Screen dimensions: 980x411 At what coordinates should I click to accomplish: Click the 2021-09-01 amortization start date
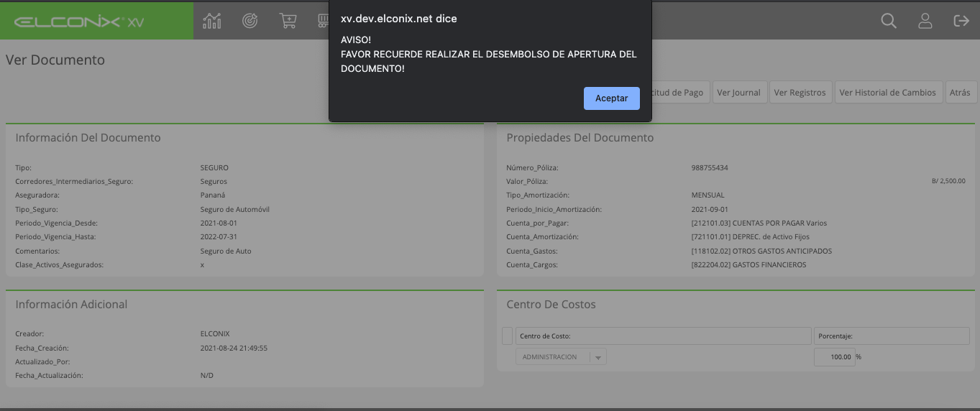pos(710,209)
